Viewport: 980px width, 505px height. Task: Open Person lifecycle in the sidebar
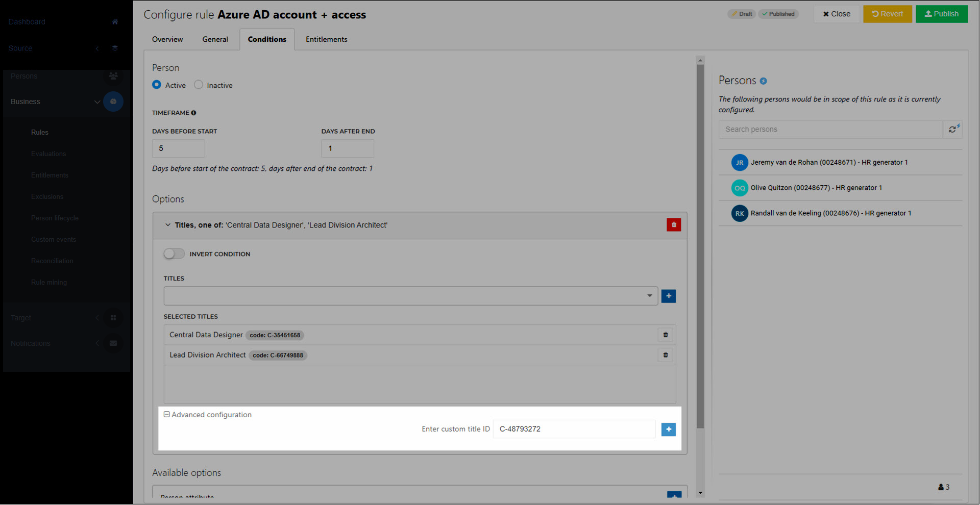coord(55,218)
